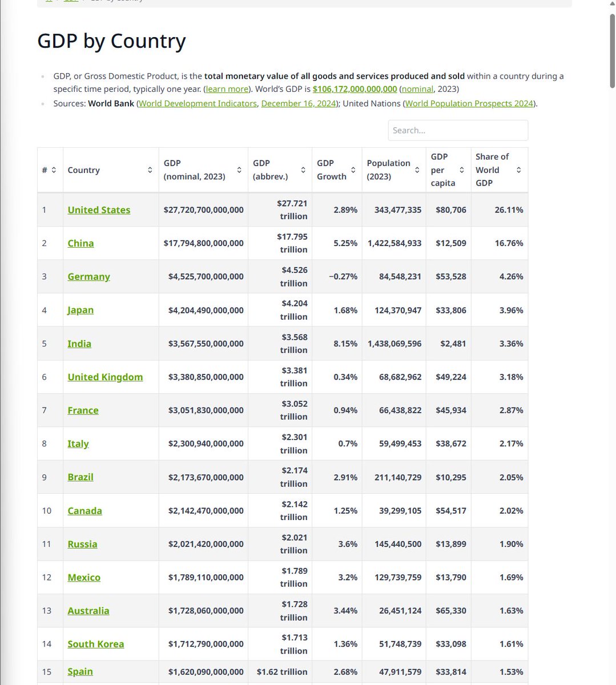Screen dimensions: 616x685
Task: Click Australia growth value 3.44%
Action: pos(345,611)
